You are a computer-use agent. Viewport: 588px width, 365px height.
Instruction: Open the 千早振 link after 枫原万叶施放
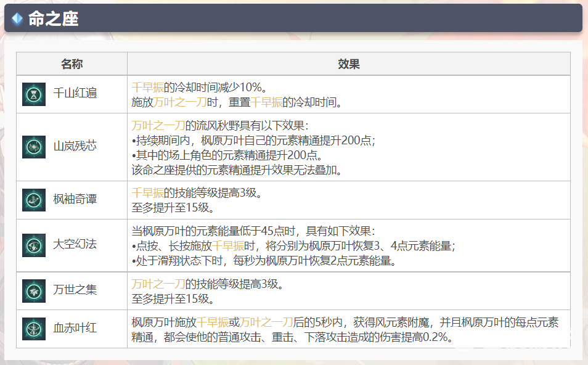213,322
